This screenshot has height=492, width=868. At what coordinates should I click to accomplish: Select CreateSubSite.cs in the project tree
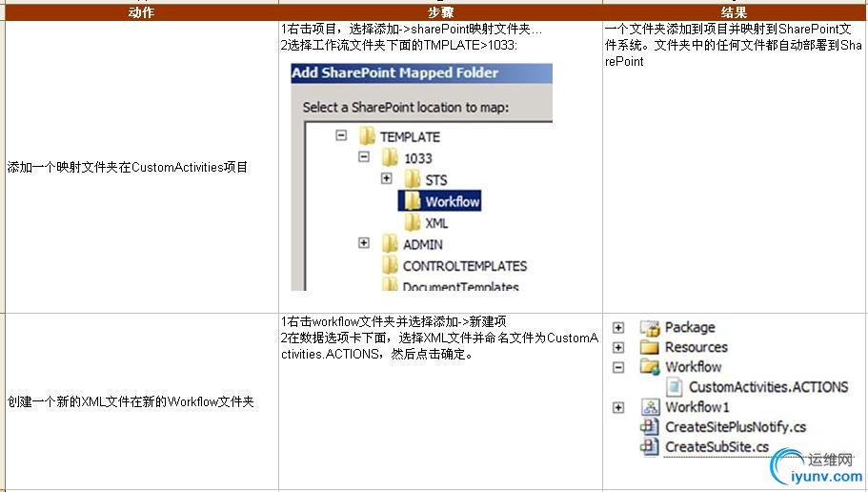click(717, 446)
